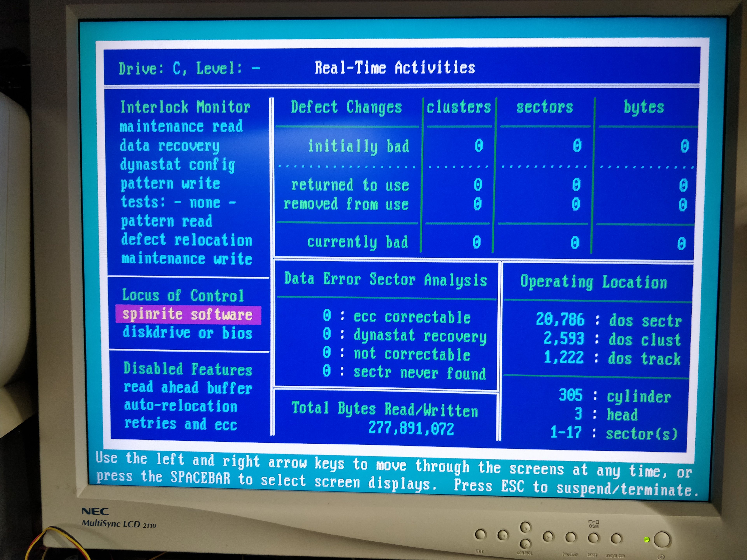Click the read ahead buffer entry
Screen dimensions: 747x560
(x=188, y=388)
